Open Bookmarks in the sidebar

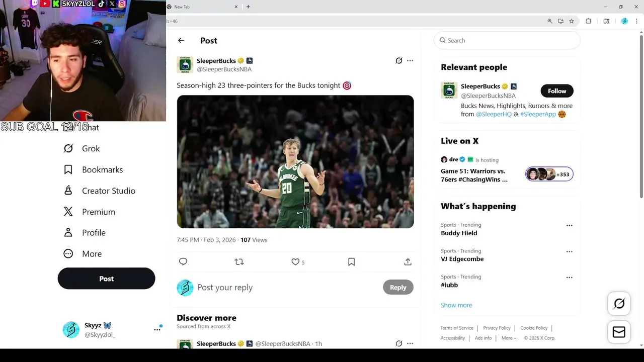coord(102,169)
